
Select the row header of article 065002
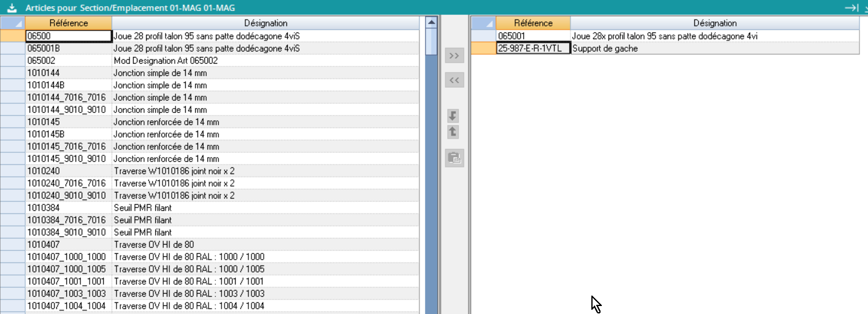12,61
